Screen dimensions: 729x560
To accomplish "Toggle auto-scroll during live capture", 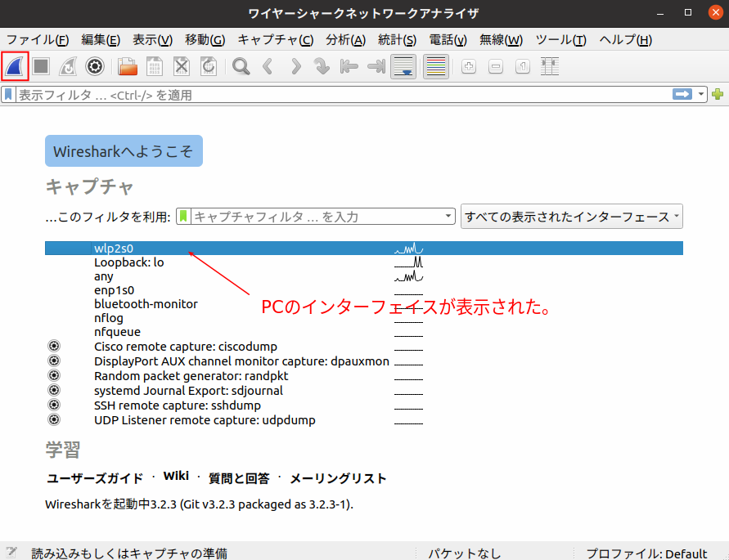I will point(403,67).
